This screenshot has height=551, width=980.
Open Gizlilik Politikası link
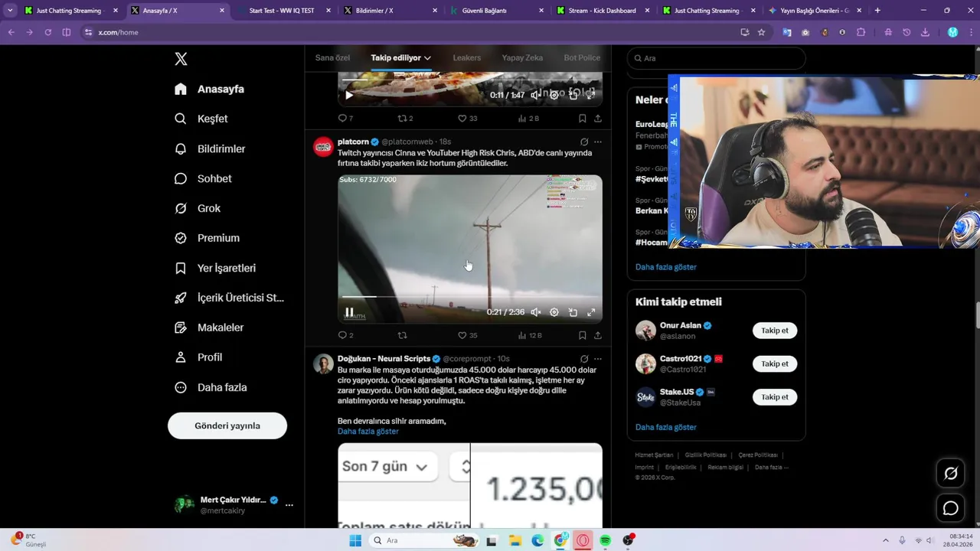click(x=706, y=455)
